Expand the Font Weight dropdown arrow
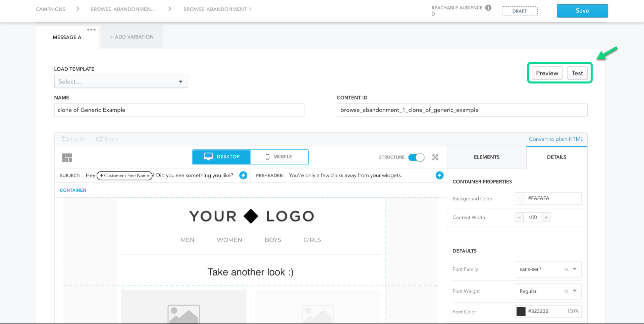 coord(575,291)
